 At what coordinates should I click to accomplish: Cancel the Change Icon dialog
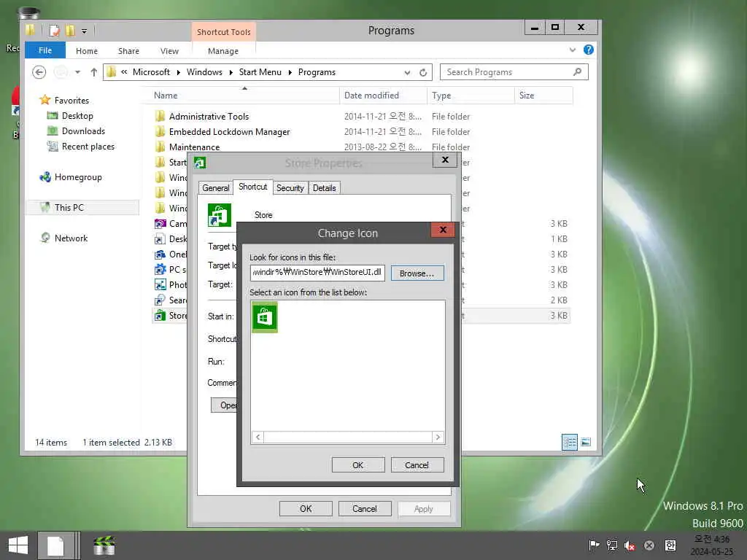pyautogui.click(x=417, y=465)
